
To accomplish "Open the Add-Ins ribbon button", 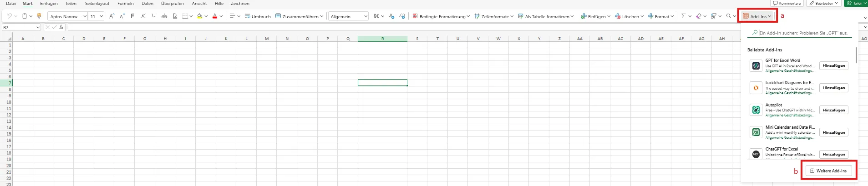I will pyautogui.click(x=757, y=16).
